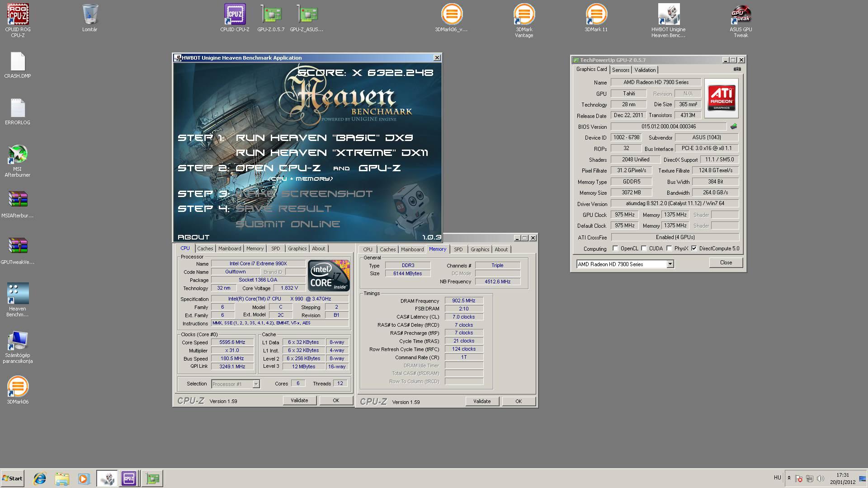Launch Heaven Benchmark desktop shortcut

tap(18, 300)
